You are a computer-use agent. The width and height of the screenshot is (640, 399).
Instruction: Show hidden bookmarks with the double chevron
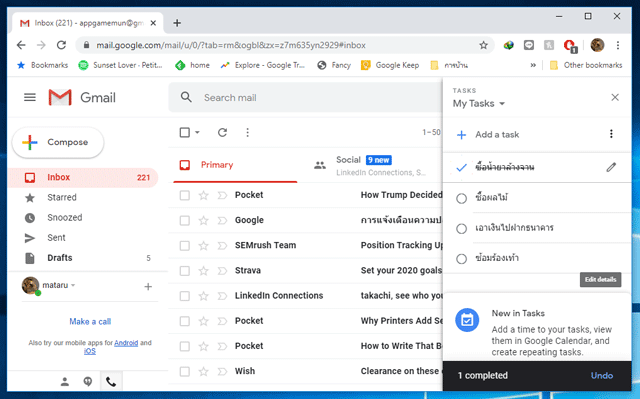[x=533, y=65]
